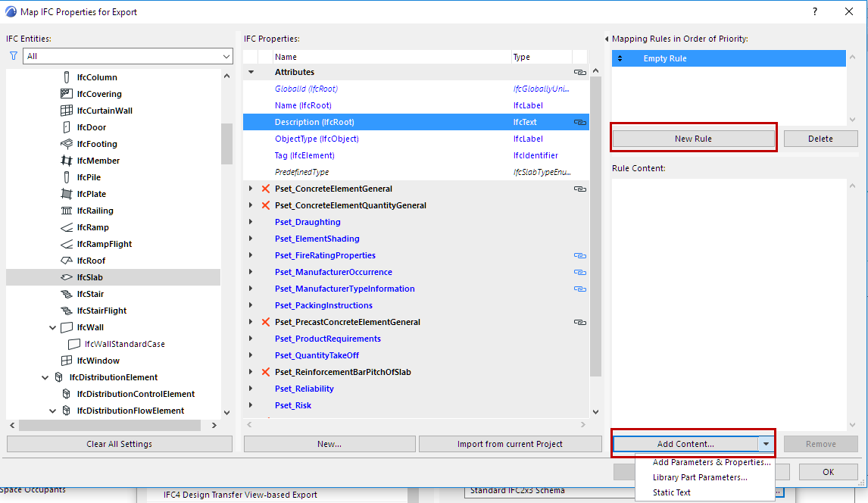This screenshot has width=868, height=503.
Task: Click the filter funnel icon above entities
Action: [x=14, y=56]
